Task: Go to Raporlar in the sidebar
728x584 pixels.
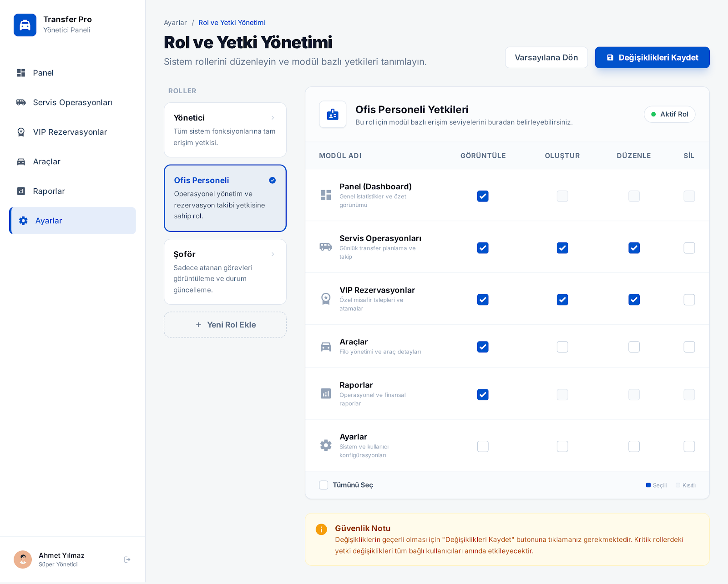Action: 49,191
